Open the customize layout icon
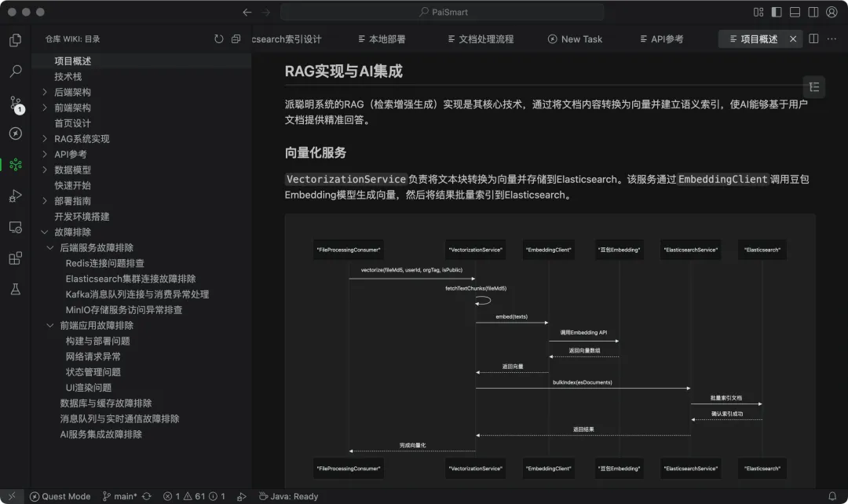 (x=758, y=12)
